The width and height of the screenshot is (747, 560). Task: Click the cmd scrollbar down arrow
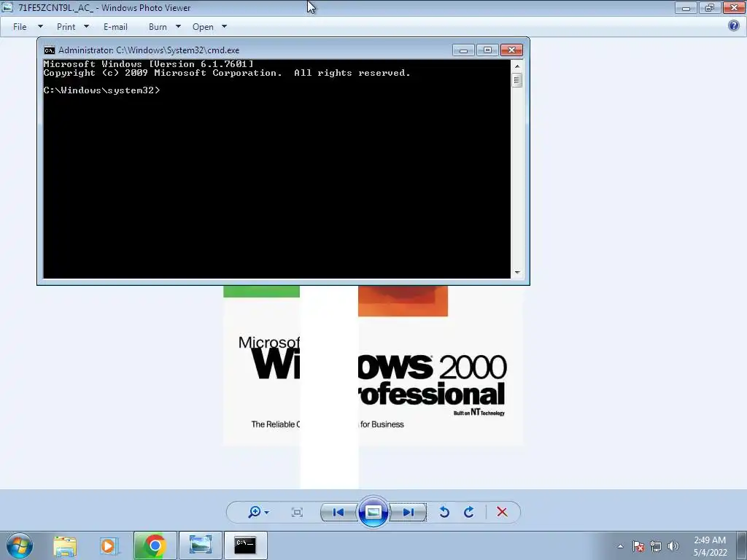pyautogui.click(x=517, y=273)
